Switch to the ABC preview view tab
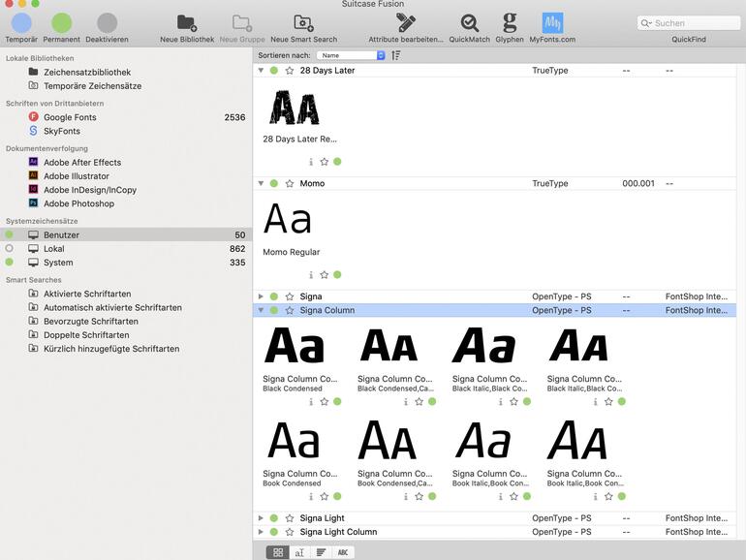 click(342, 551)
